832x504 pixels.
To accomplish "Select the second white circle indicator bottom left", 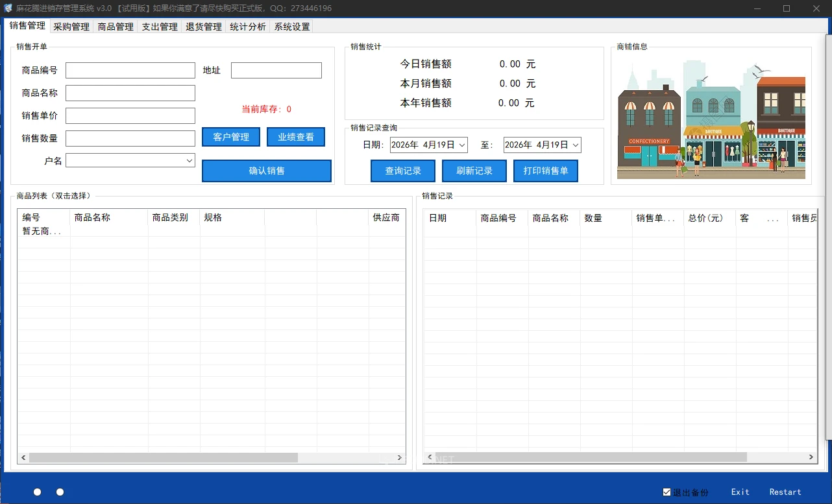I will (x=60, y=492).
